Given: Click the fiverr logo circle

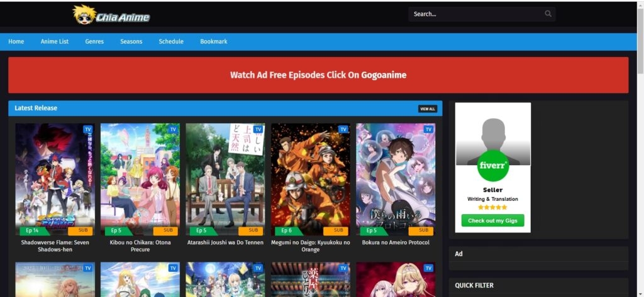Looking at the screenshot, I should tap(493, 166).
